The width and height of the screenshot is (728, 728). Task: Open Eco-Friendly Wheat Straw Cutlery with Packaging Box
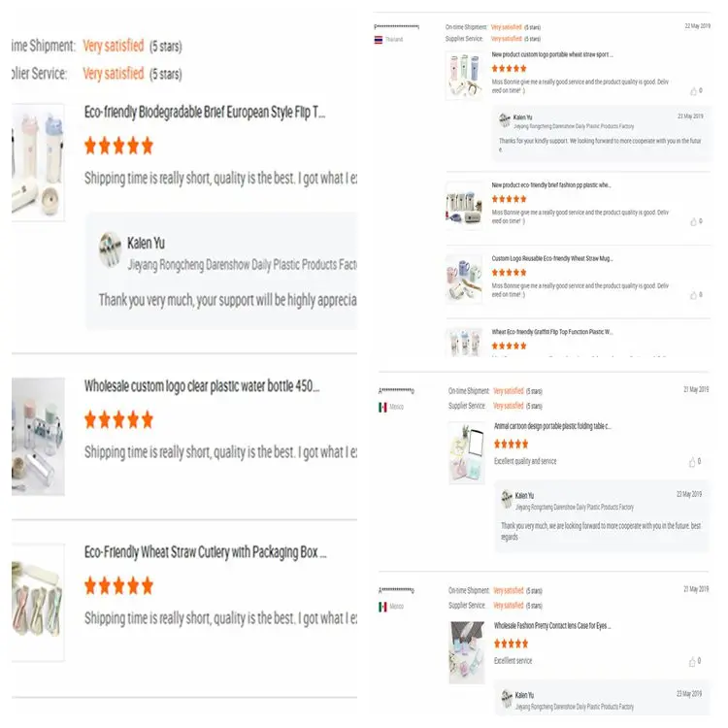(x=205, y=552)
